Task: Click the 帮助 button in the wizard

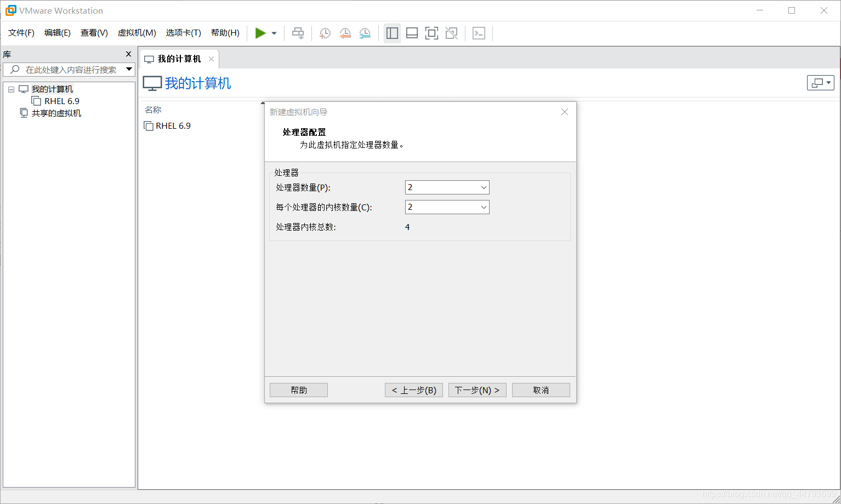Action: (x=298, y=390)
